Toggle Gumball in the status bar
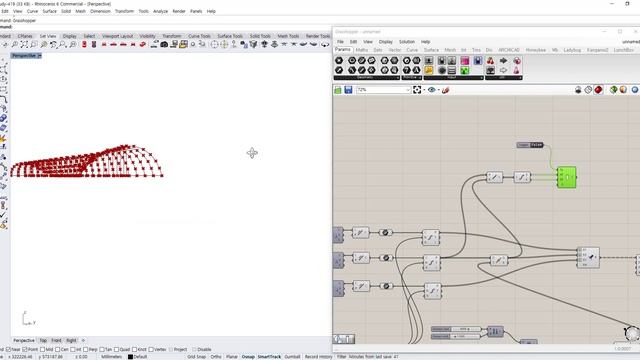640x360 pixels. (292, 357)
